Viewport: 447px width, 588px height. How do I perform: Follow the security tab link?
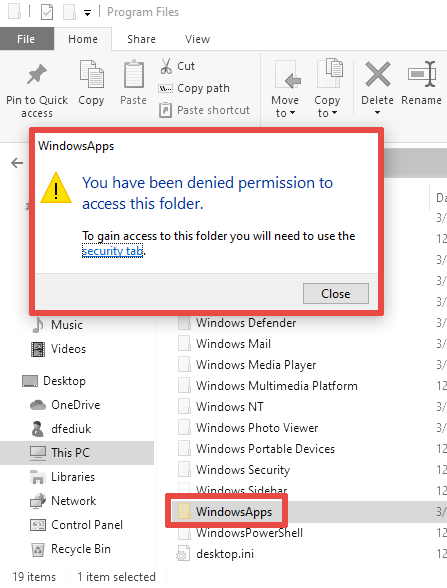pos(112,250)
